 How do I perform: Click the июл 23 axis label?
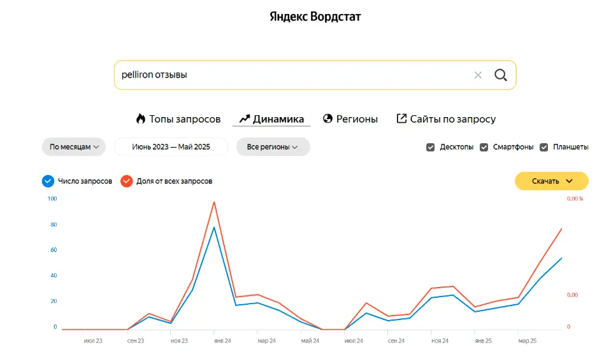tap(93, 340)
